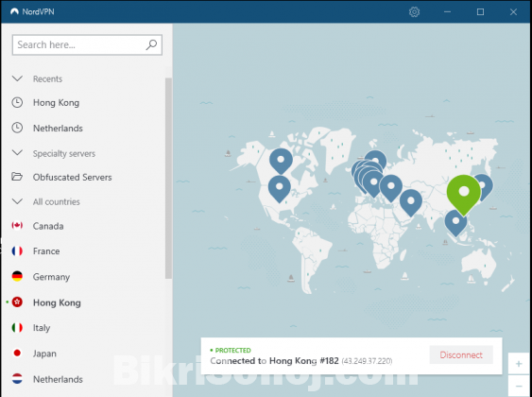Click Netherlands flag in All countries
Screen dimensions: 532x397
pyautogui.click(x=17, y=379)
